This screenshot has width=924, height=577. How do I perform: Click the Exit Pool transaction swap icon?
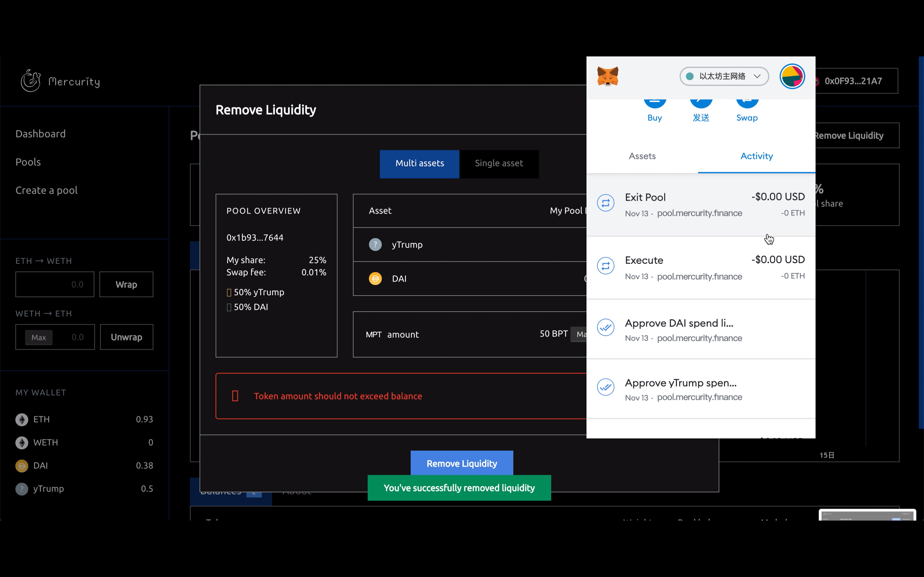click(x=605, y=203)
